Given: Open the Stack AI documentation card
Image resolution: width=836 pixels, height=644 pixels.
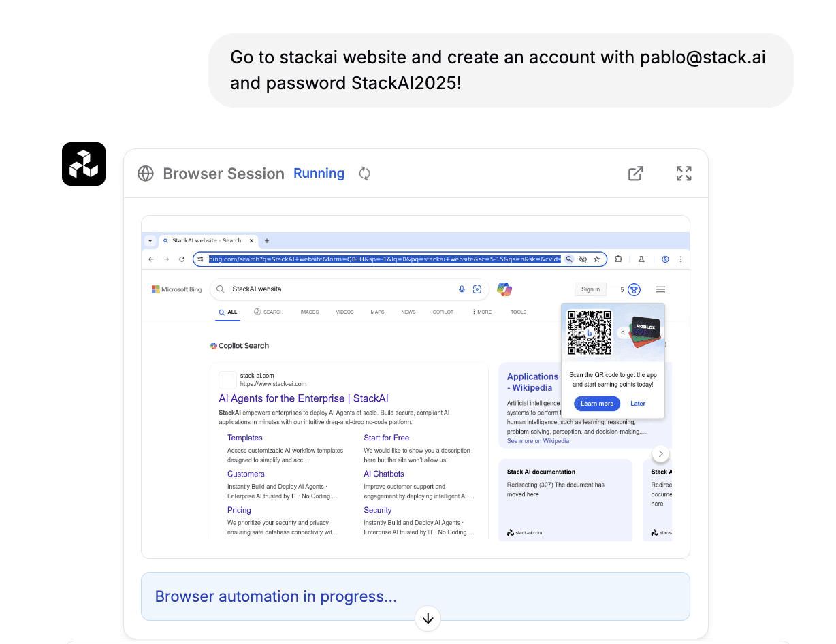Looking at the screenshot, I should point(565,500).
